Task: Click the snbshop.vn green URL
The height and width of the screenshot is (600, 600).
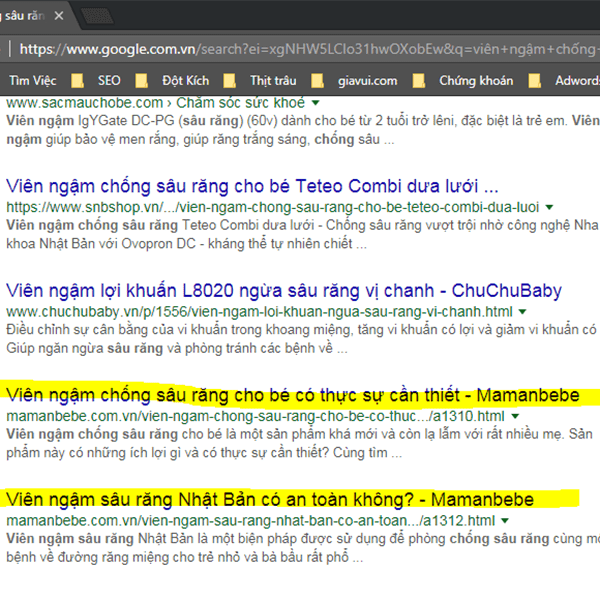Action: tap(272, 207)
